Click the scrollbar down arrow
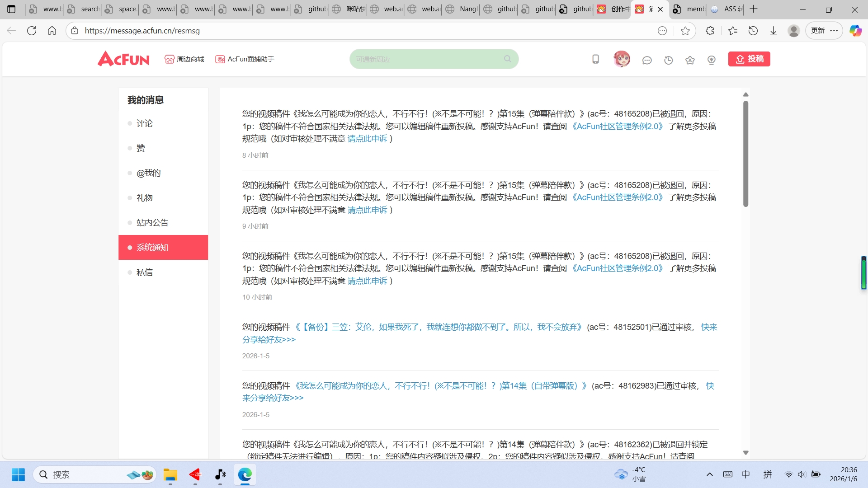The width and height of the screenshot is (868, 488). (x=745, y=452)
